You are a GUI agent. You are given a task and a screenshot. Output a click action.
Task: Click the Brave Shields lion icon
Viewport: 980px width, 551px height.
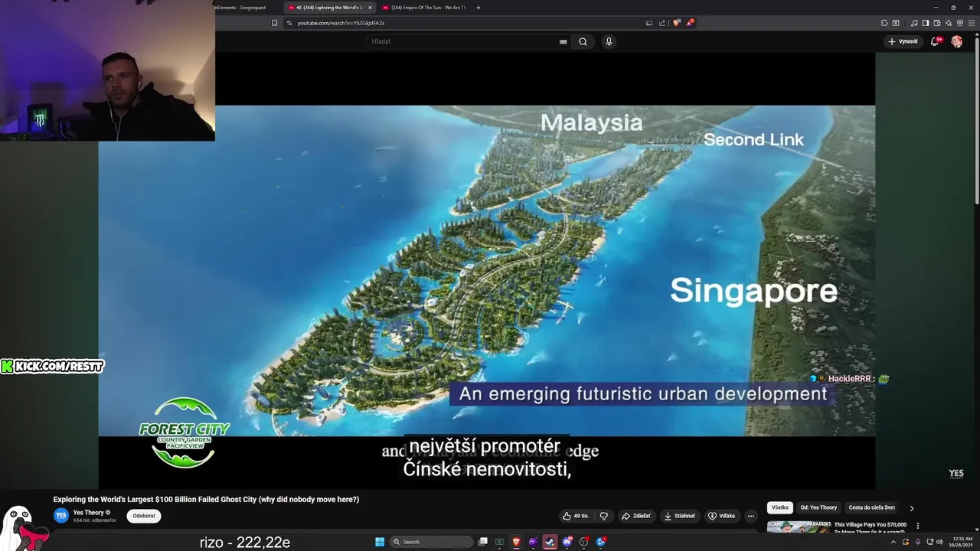click(x=676, y=23)
